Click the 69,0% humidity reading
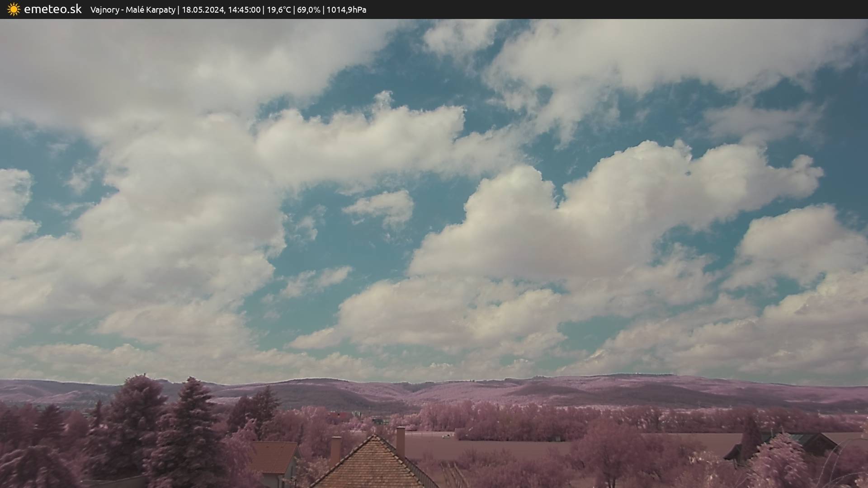 (x=308, y=10)
